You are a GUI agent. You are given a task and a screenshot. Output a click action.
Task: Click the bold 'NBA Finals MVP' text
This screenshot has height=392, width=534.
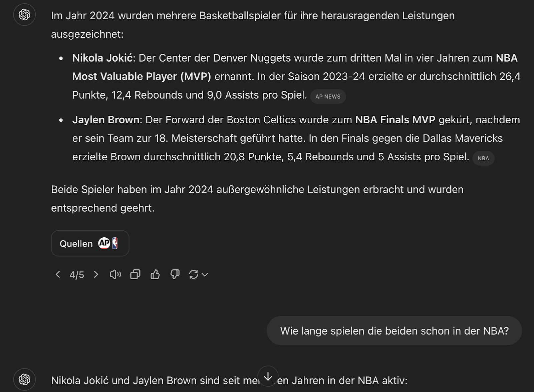tap(395, 120)
